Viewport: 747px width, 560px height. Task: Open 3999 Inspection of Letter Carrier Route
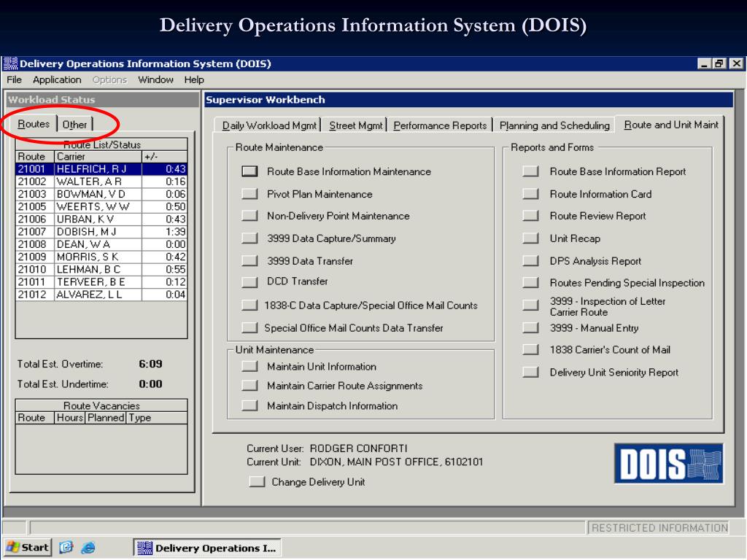tap(531, 305)
